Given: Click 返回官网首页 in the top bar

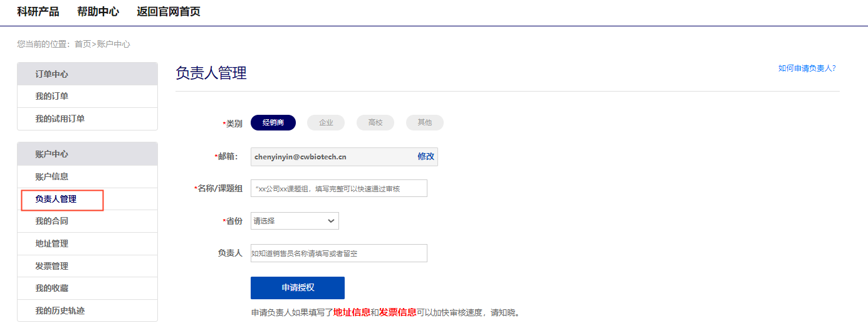Looking at the screenshot, I should [169, 11].
